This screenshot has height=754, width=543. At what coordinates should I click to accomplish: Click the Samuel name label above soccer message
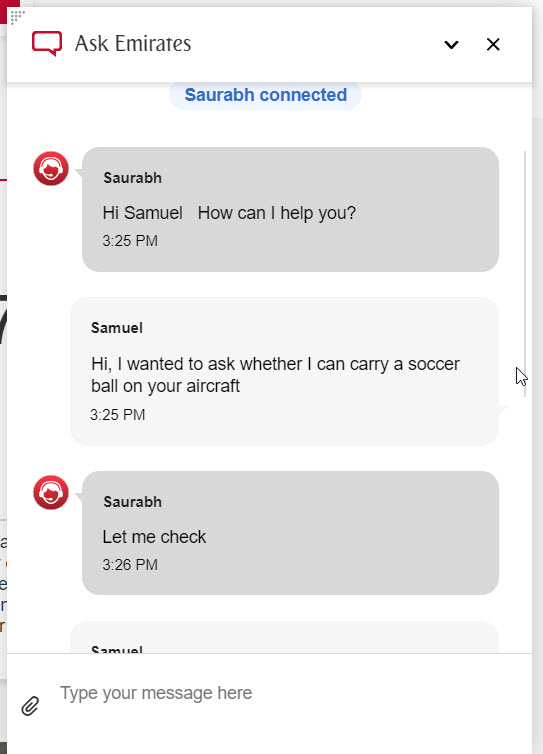[117, 328]
